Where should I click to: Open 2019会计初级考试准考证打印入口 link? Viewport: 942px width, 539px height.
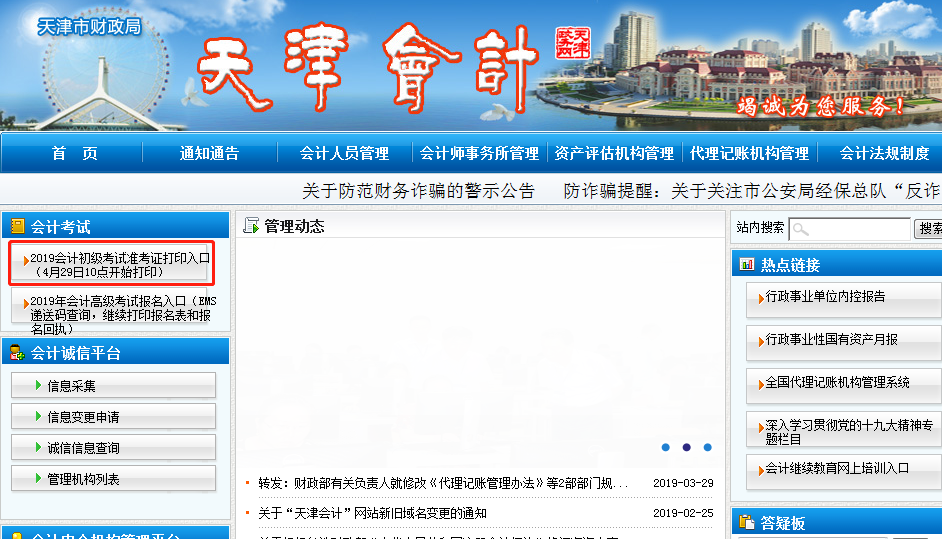click(x=118, y=264)
